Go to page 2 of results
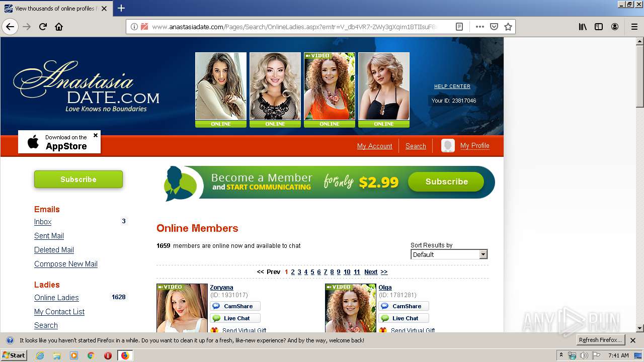Screen dimensions: 644x362 (x=293, y=272)
